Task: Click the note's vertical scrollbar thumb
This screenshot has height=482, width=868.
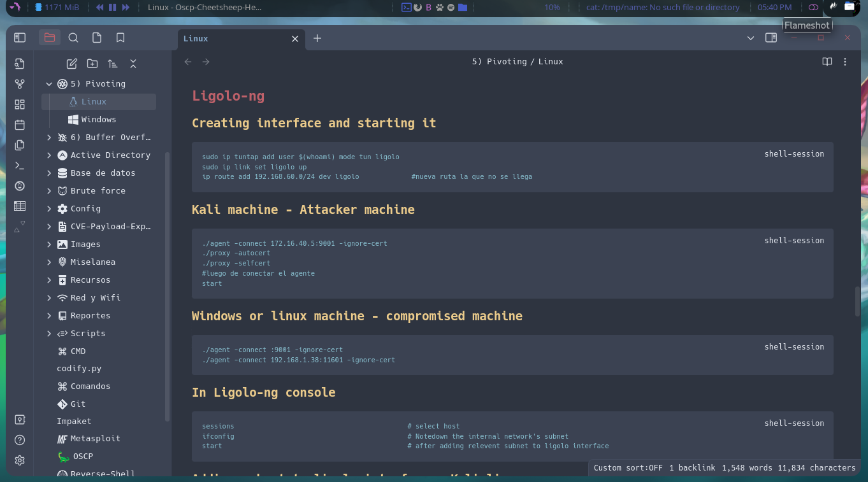Action: click(858, 301)
